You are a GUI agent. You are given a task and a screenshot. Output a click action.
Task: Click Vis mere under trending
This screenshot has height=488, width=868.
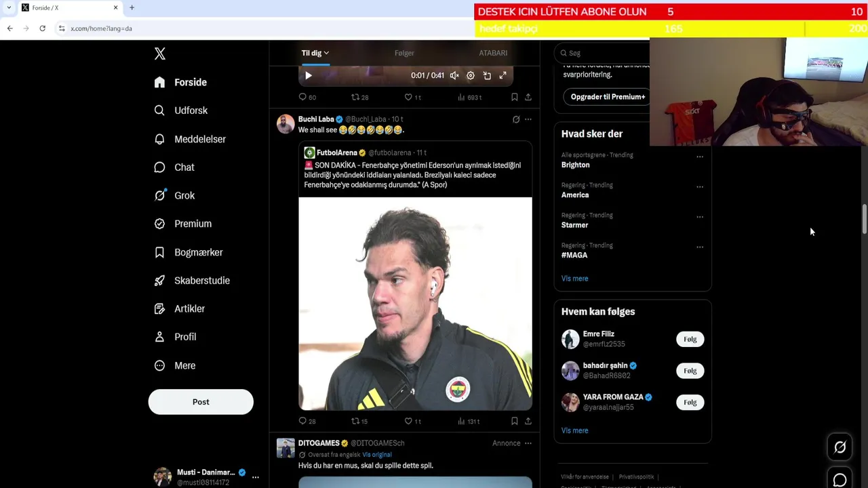pos(574,279)
